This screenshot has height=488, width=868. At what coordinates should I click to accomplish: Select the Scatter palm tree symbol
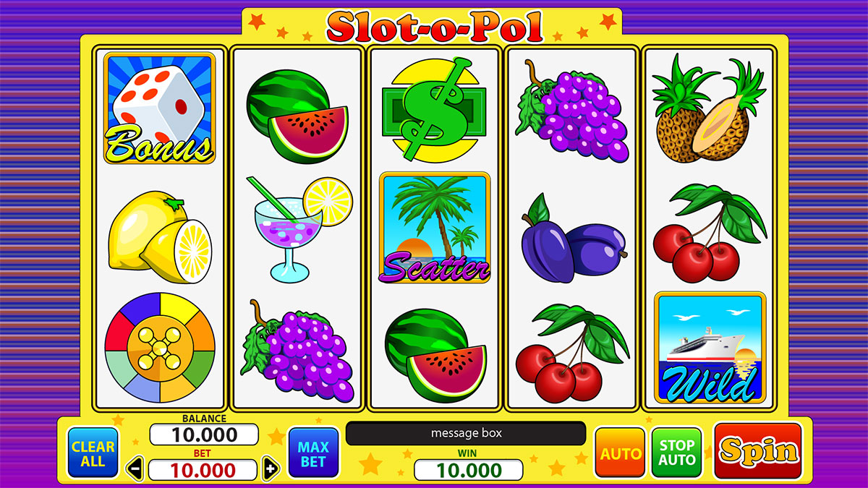(x=435, y=227)
